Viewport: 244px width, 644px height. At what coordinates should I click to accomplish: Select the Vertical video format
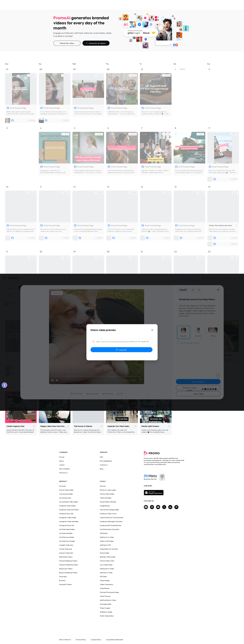(x=198, y=332)
